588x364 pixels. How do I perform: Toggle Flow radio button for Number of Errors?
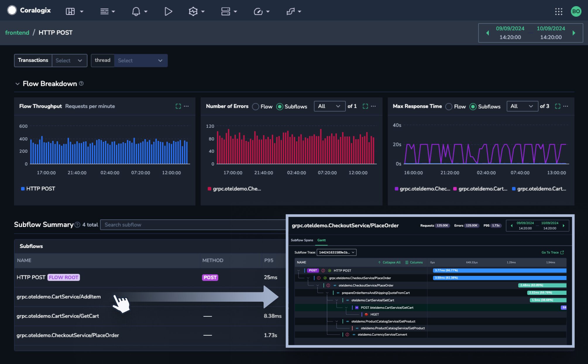255,106
